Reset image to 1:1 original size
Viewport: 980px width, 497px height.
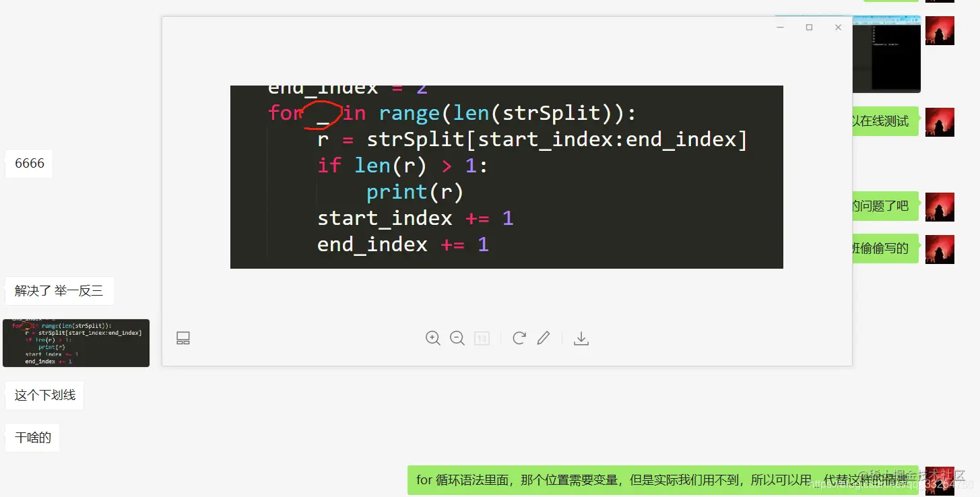coord(482,338)
